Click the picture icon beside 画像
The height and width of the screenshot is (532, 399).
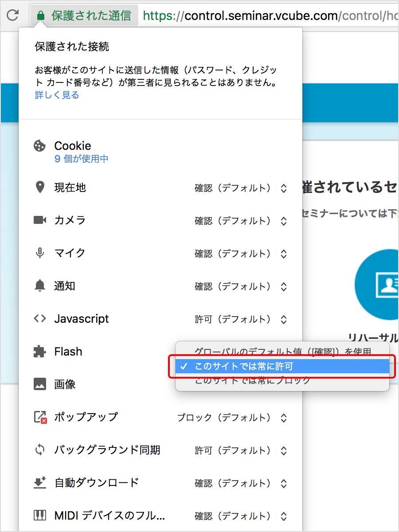point(40,384)
